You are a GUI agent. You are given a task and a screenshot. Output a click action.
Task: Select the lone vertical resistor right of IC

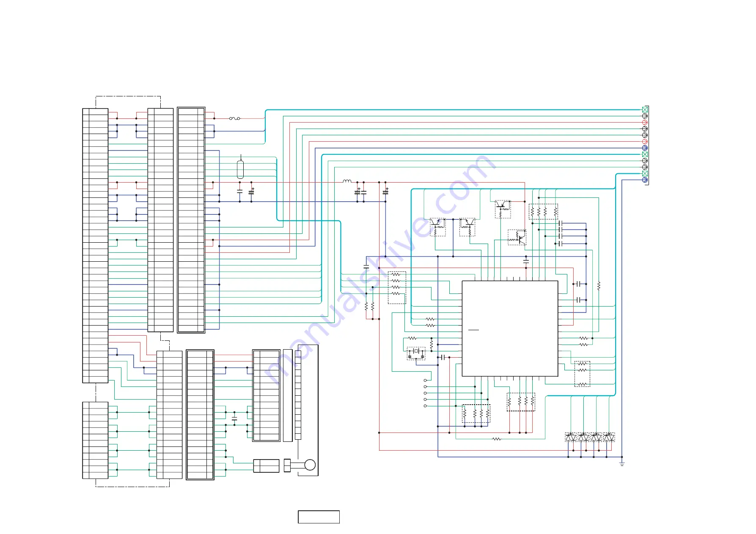(599, 286)
